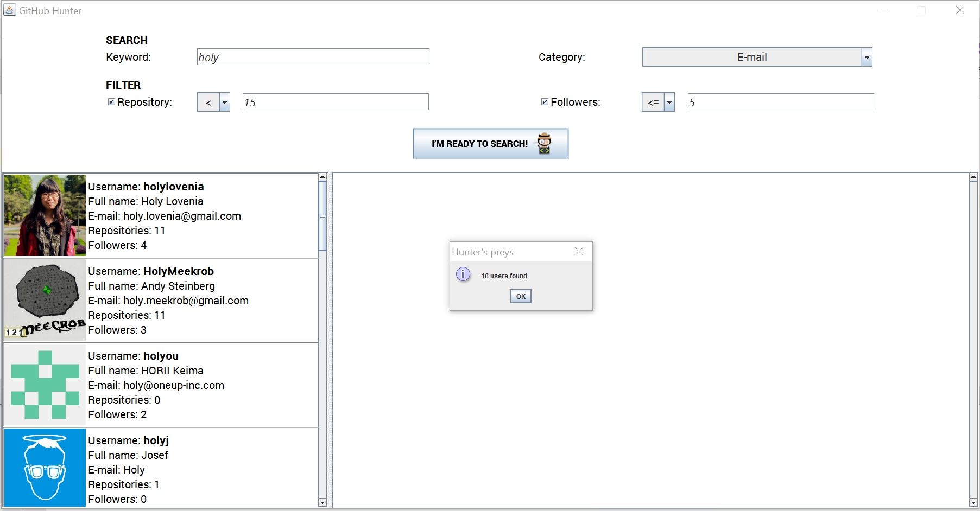Open the Repository operator dropdown
This screenshot has height=511, width=980.
tap(213, 102)
